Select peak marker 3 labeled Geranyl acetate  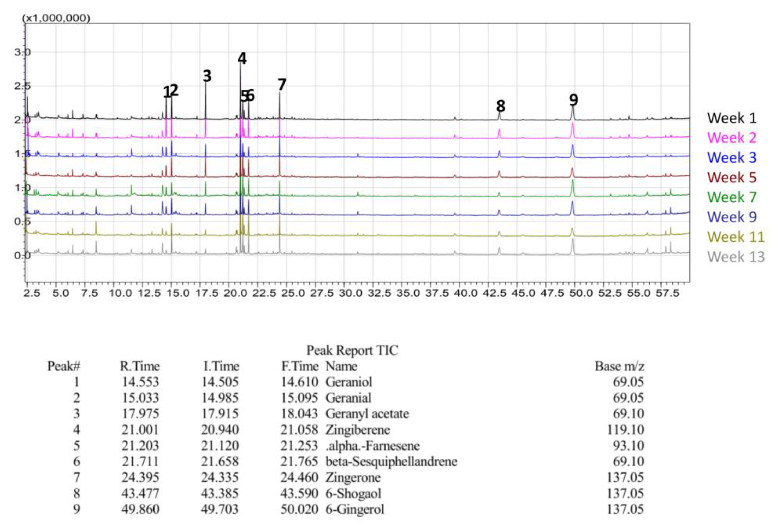coord(207,77)
